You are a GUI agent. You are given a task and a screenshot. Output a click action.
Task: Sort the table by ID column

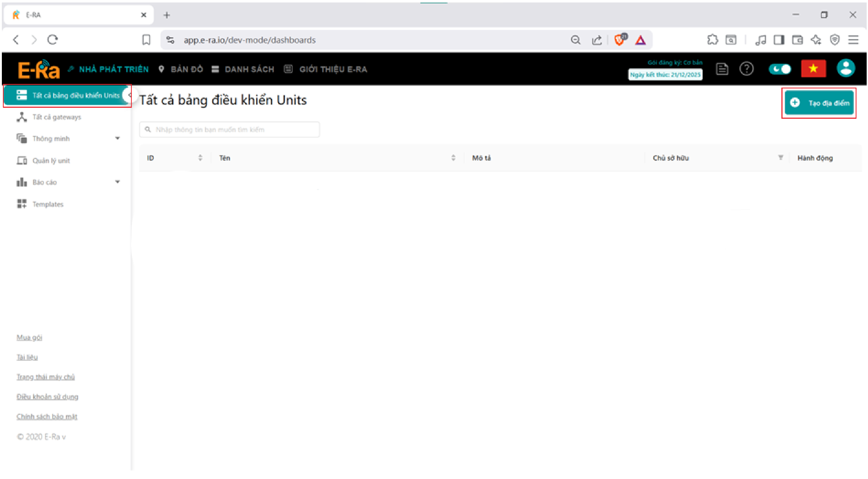pyautogui.click(x=200, y=158)
